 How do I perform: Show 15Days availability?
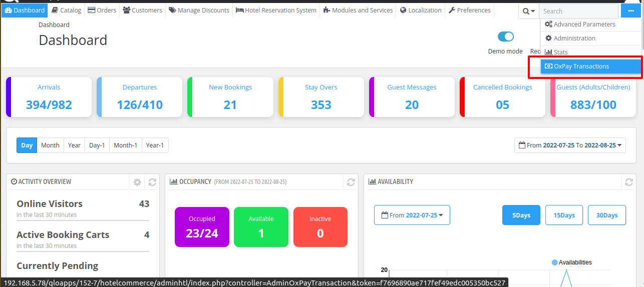coord(564,215)
